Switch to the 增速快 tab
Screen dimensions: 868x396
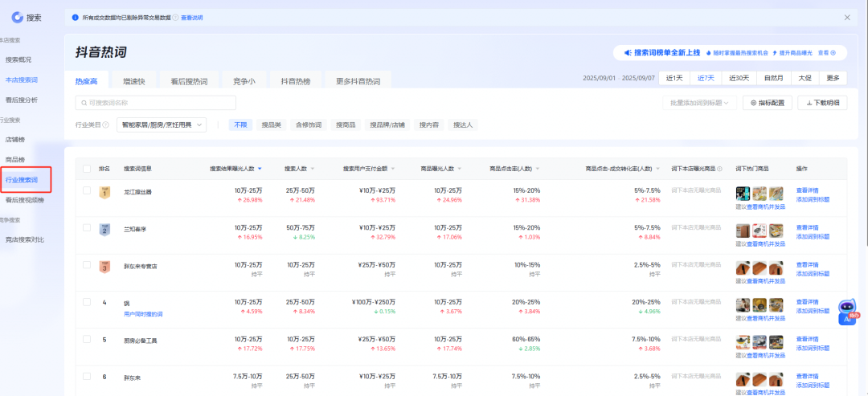point(134,81)
